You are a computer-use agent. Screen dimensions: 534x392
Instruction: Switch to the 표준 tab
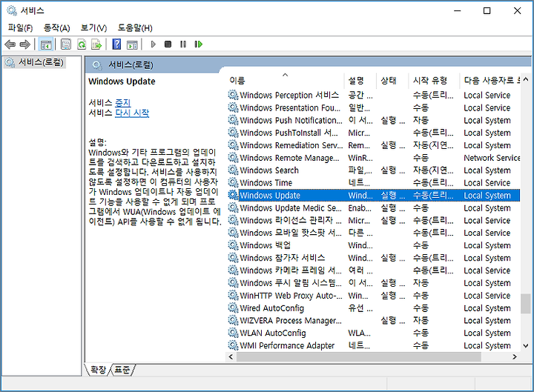click(122, 370)
